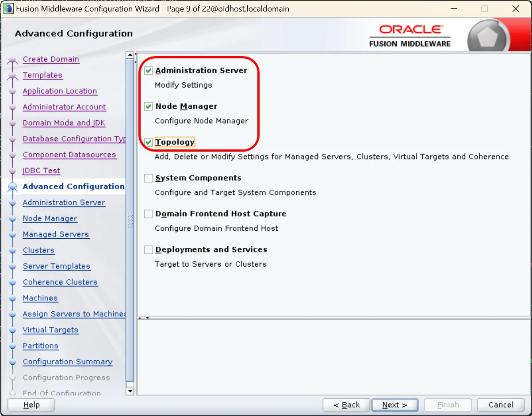The width and height of the screenshot is (532, 416).
Task: Click the Partitions step bullet icon
Action: tap(12, 346)
